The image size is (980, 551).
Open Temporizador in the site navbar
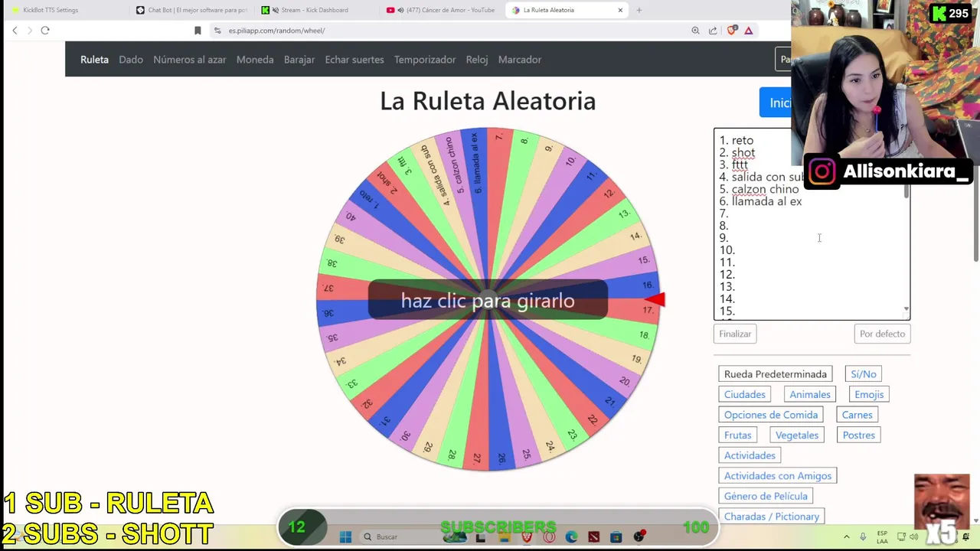pos(425,60)
